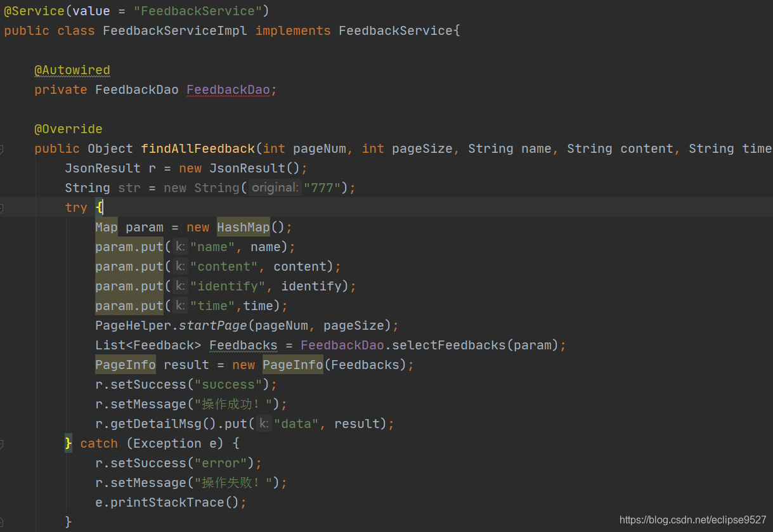Viewport: 773px width, 532px height.
Task: Click the @Service annotation
Action: tap(34, 11)
